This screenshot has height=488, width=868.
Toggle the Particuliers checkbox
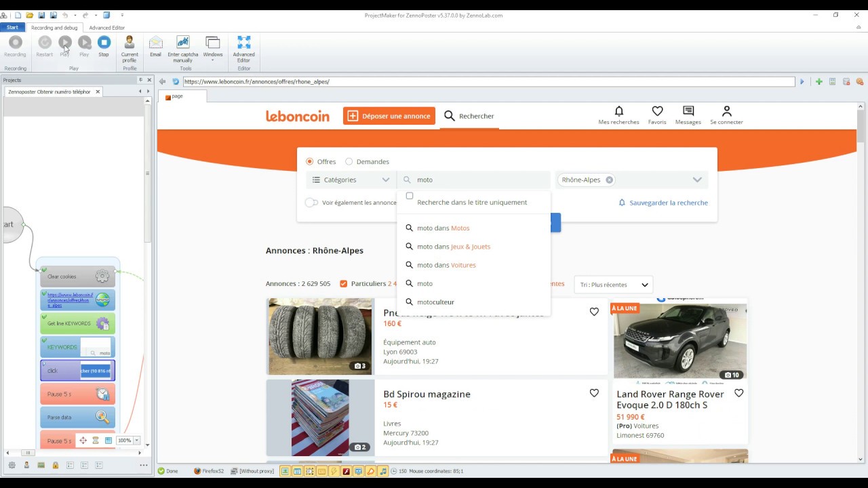pyautogui.click(x=344, y=283)
